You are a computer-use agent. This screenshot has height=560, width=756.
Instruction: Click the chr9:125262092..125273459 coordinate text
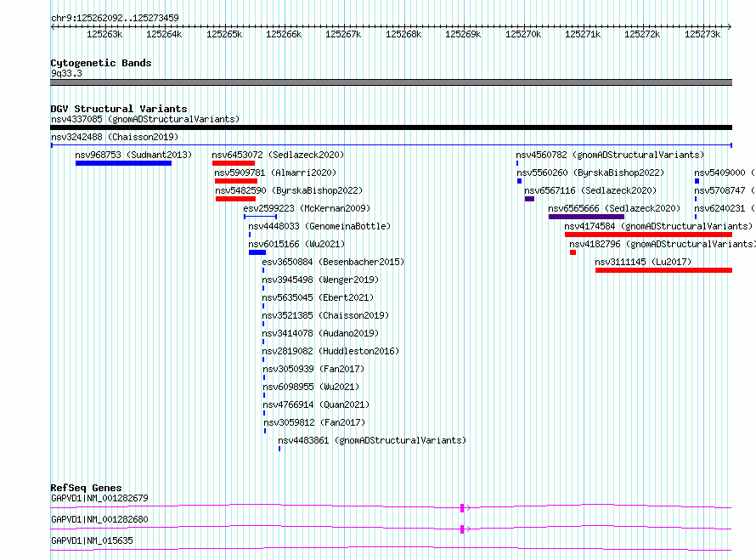pyautogui.click(x=115, y=18)
